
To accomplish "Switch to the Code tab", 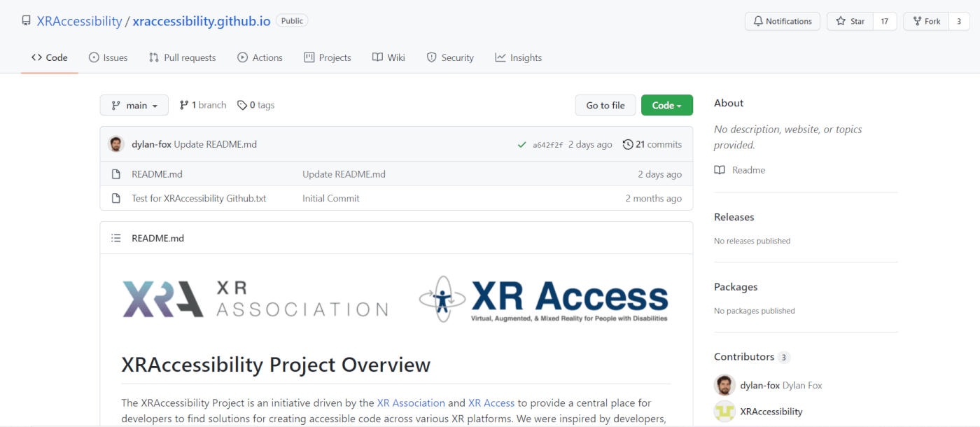I will [49, 57].
